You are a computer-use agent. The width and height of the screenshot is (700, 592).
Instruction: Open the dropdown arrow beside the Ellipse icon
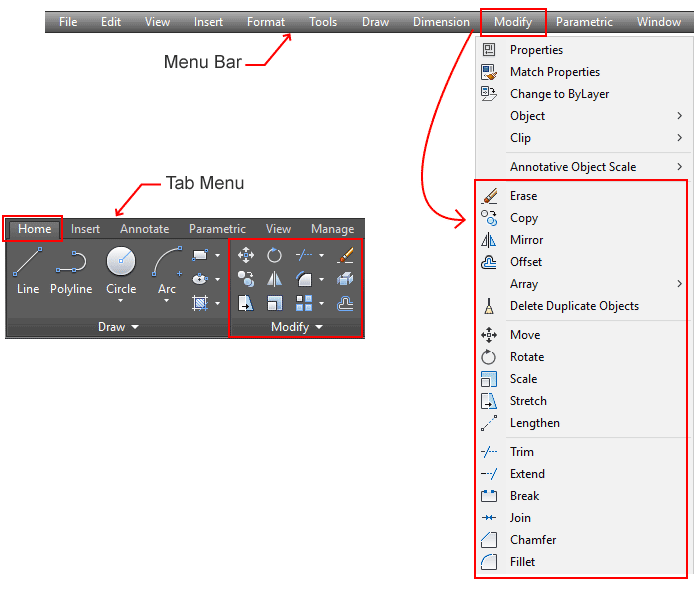coord(217,279)
